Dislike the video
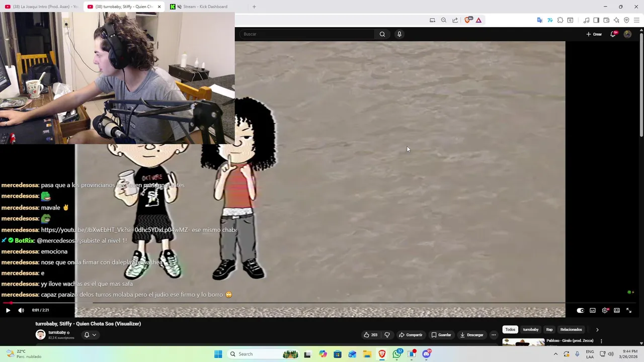644x362 pixels. pos(387,335)
